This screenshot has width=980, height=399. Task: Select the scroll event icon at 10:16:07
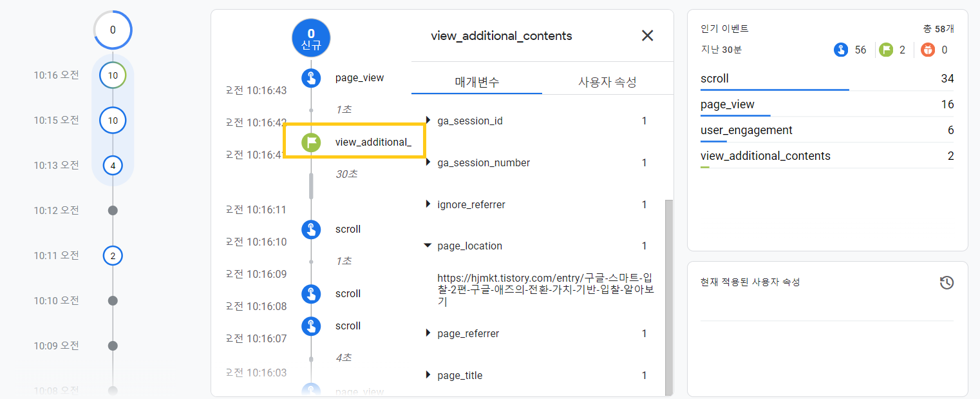click(311, 326)
